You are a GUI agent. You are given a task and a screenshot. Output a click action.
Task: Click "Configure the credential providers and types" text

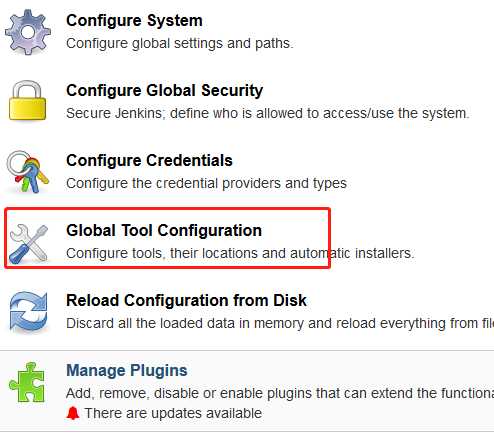[206, 184]
